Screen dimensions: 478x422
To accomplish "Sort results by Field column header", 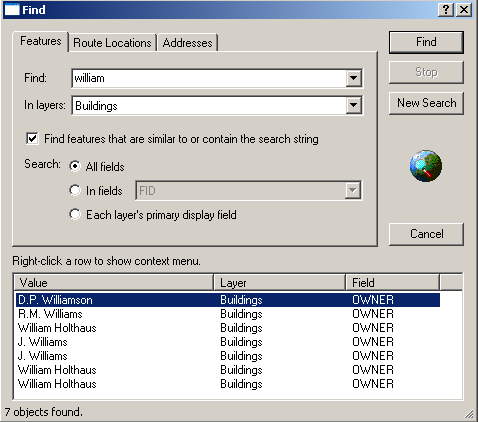I will tap(392, 283).
